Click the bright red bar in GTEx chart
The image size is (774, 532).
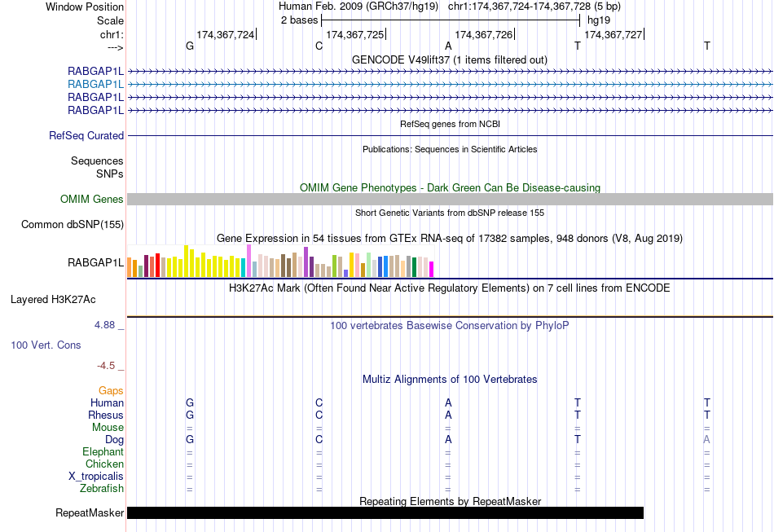coord(157,265)
